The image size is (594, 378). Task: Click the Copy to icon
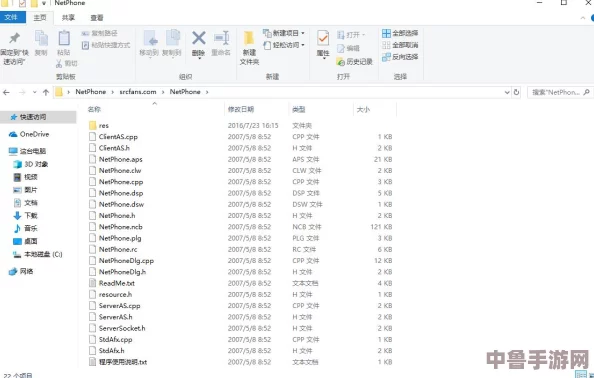click(172, 38)
